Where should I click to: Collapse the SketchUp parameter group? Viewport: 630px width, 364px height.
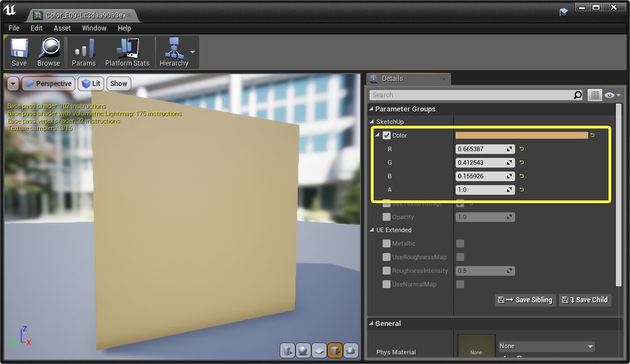coord(372,121)
